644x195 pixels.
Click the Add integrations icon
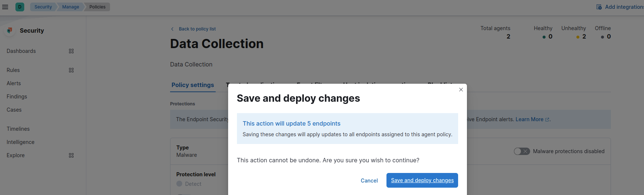click(599, 7)
